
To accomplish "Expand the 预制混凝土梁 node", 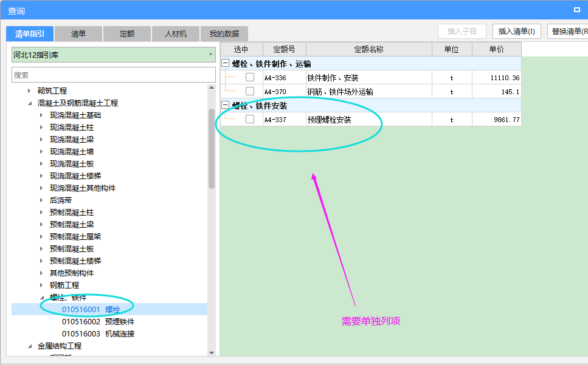I will point(41,224).
